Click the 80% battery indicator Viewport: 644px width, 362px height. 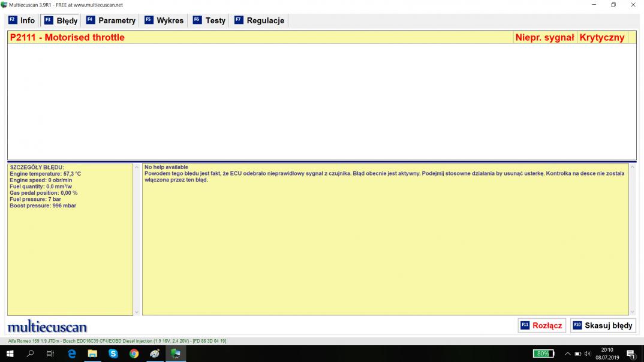543,354
